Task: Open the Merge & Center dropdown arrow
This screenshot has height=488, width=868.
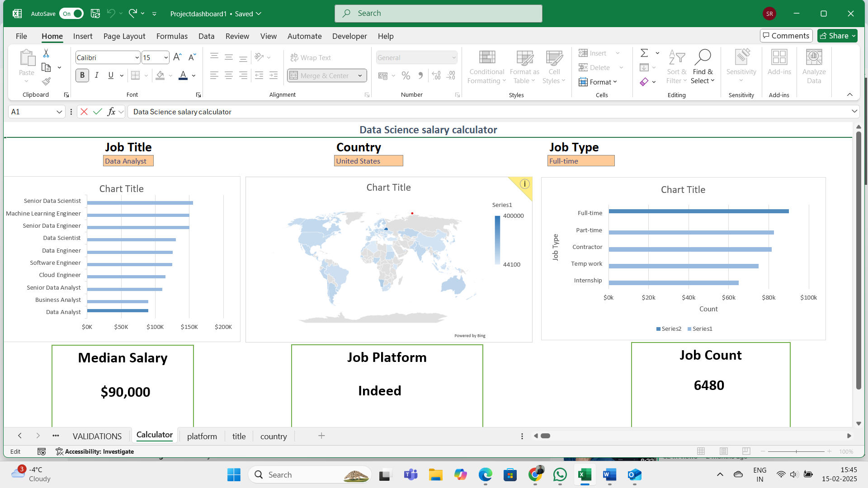Action: [360, 76]
